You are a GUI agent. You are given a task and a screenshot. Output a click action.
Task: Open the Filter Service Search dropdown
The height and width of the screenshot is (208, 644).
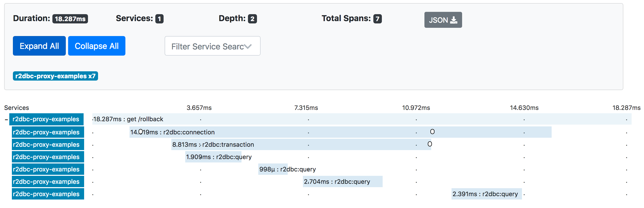pyautogui.click(x=212, y=46)
